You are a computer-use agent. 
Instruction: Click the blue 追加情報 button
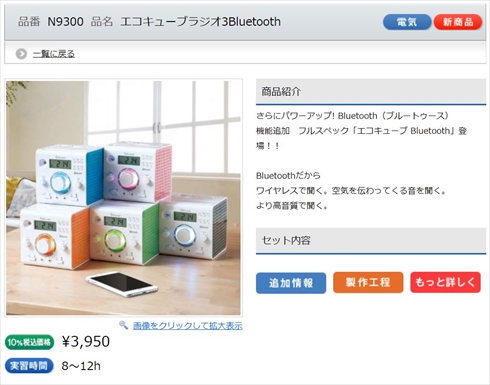click(x=291, y=283)
